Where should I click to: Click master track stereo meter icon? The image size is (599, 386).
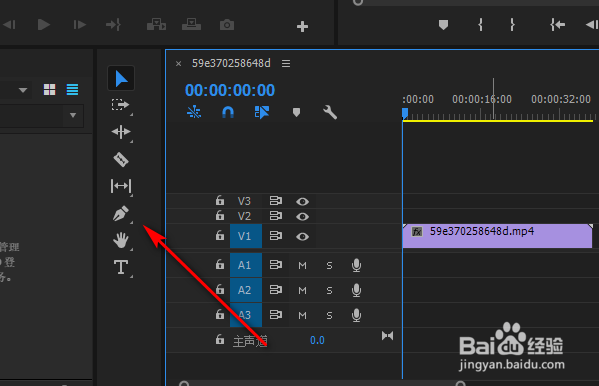[x=387, y=336]
